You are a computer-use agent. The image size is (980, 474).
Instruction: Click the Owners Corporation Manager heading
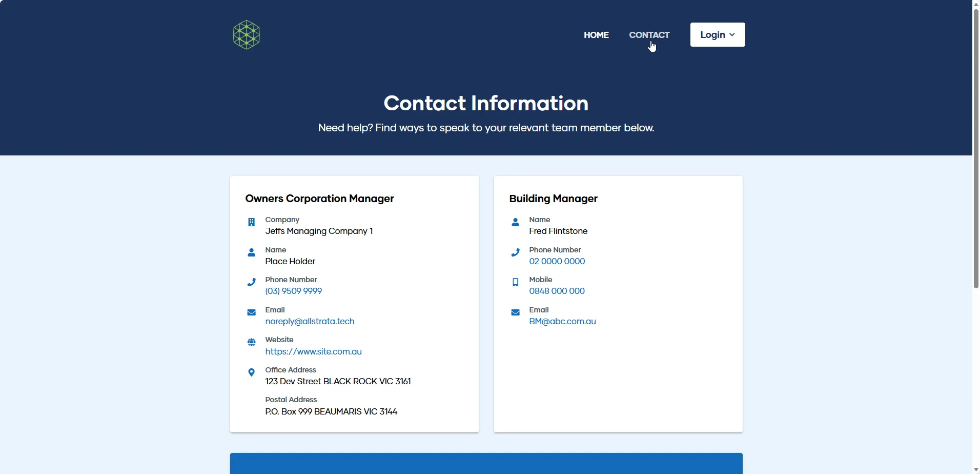pyautogui.click(x=320, y=199)
